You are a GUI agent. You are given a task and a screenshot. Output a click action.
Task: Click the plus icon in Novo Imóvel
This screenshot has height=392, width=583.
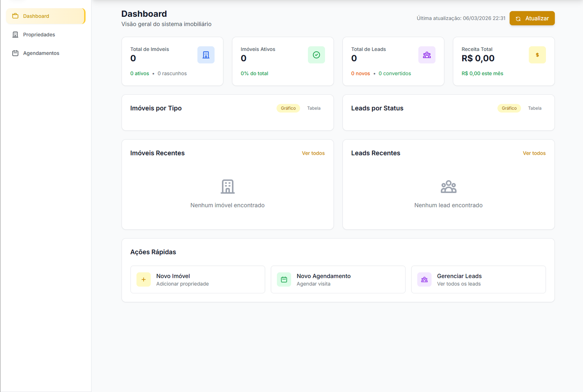pos(143,280)
